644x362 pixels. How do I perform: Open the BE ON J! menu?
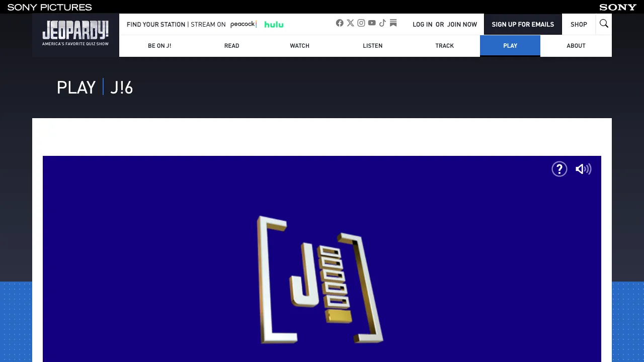point(159,46)
